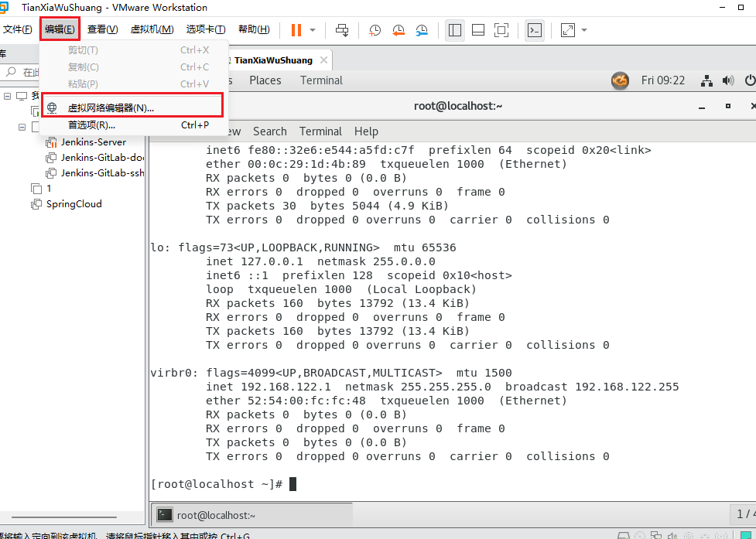Viewport: 756px width, 539px height.
Task: Choose 首选项(R)... from the Edit menu
Action: [132, 125]
